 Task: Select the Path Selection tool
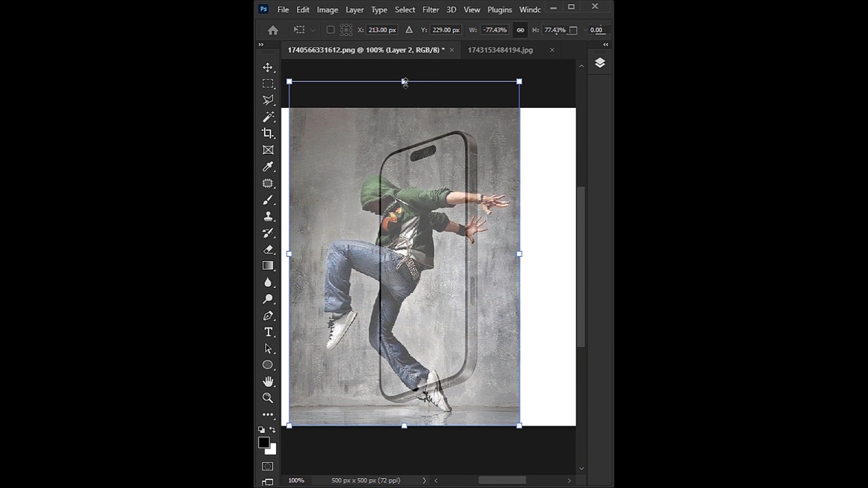(268, 348)
